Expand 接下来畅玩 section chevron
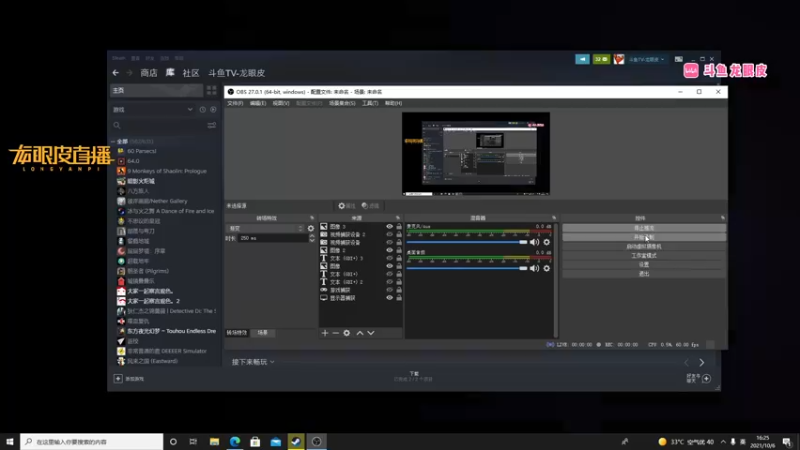 272,362
